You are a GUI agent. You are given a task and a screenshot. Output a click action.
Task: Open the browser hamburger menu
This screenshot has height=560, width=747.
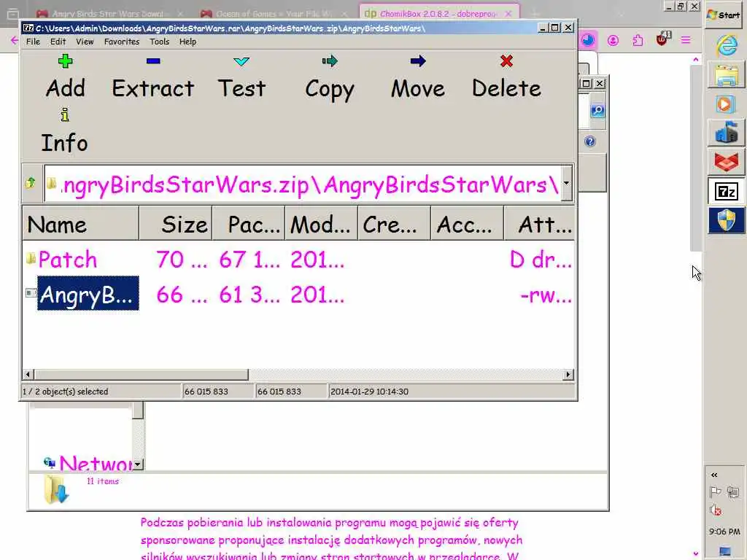coord(686,41)
